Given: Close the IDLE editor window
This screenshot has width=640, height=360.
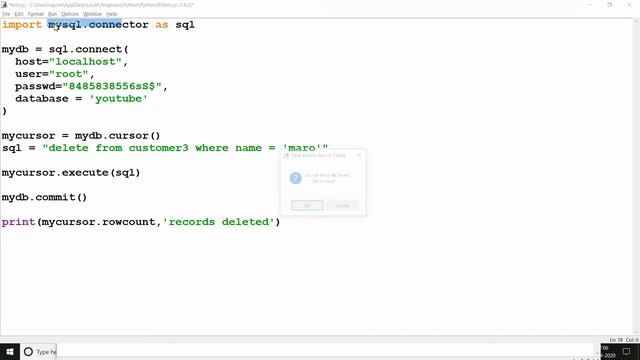Looking at the screenshot, I should click(629, 5).
